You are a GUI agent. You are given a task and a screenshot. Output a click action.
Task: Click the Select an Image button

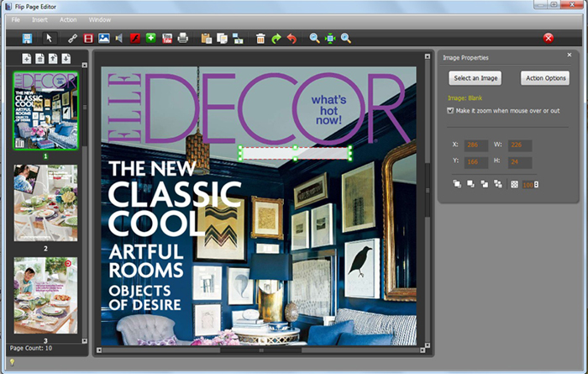click(x=475, y=78)
